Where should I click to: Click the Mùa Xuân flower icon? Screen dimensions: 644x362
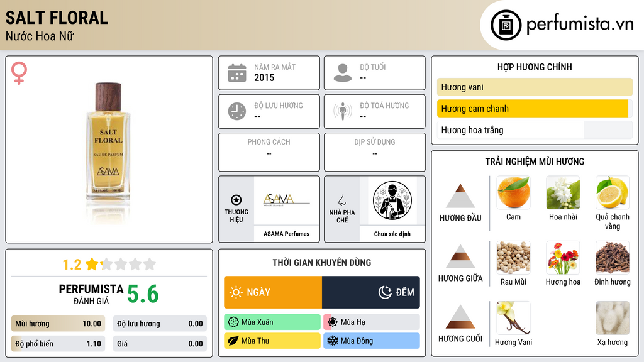(233, 322)
